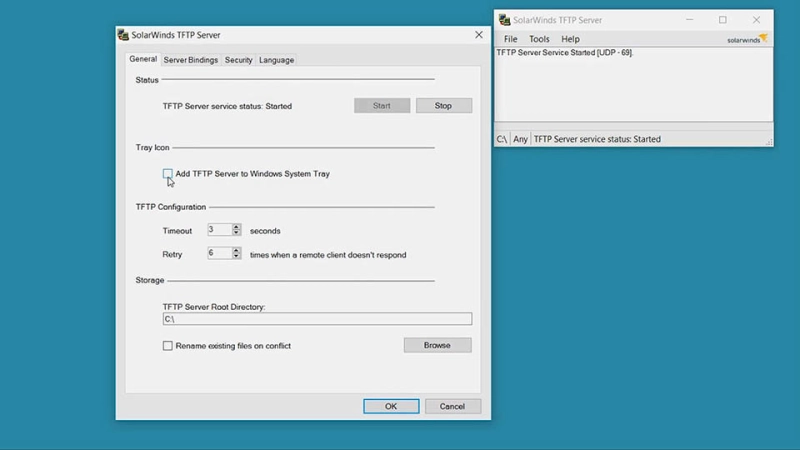Open the File menu in main window
The width and height of the screenshot is (800, 450).
[510, 39]
